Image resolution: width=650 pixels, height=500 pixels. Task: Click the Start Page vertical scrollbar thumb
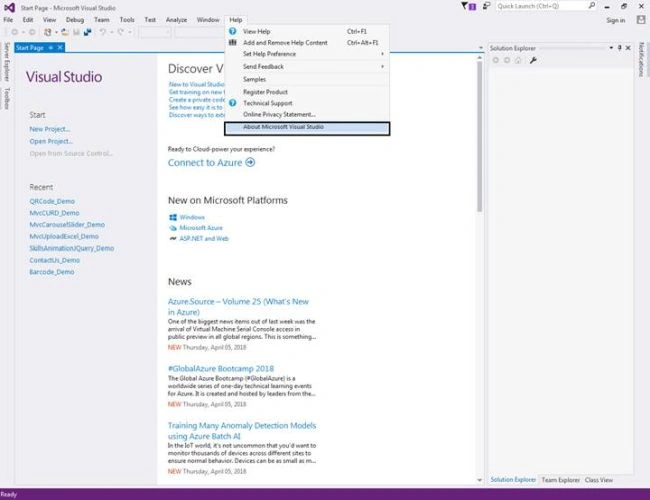pos(480,137)
